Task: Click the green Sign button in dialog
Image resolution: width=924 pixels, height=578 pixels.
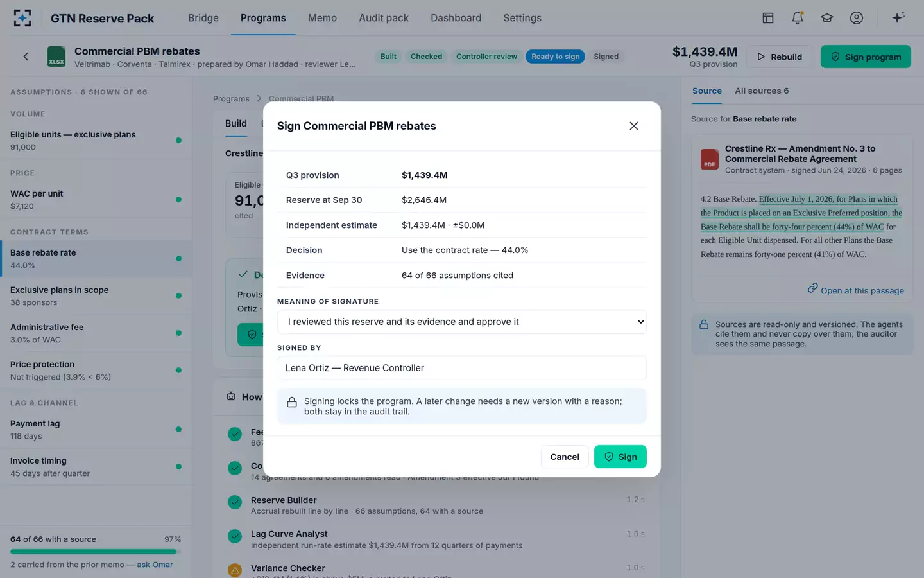Action: [x=620, y=457]
